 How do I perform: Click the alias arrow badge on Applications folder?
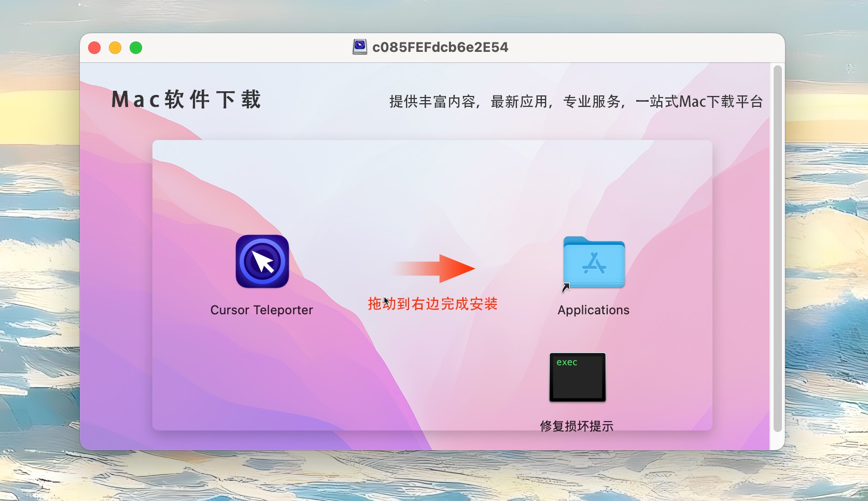coord(566,288)
